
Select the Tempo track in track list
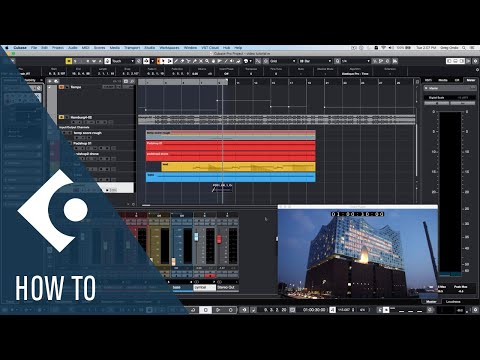click(x=97, y=100)
